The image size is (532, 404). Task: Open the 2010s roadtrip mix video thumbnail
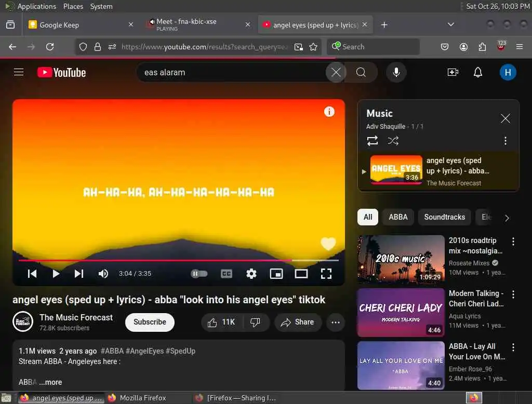pyautogui.click(x=401, y=259)
